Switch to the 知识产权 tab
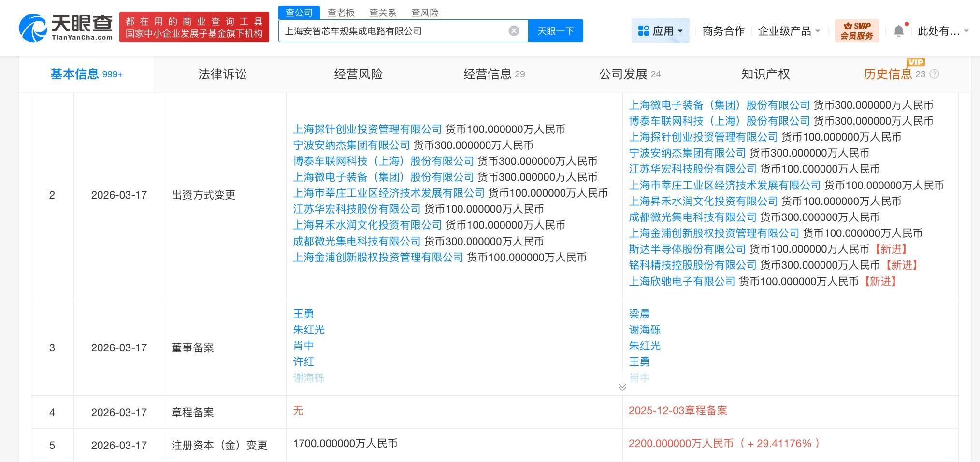This screenshot has height=462, width=980. pos(765,74)
